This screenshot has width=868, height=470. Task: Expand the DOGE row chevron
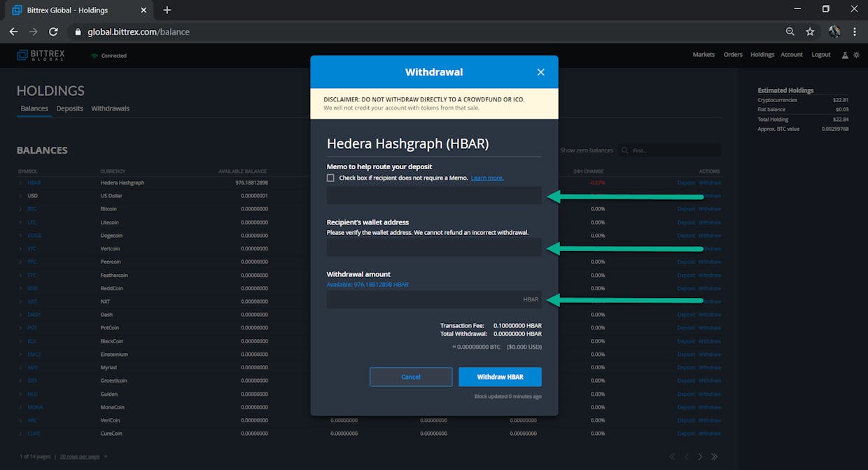20,236
